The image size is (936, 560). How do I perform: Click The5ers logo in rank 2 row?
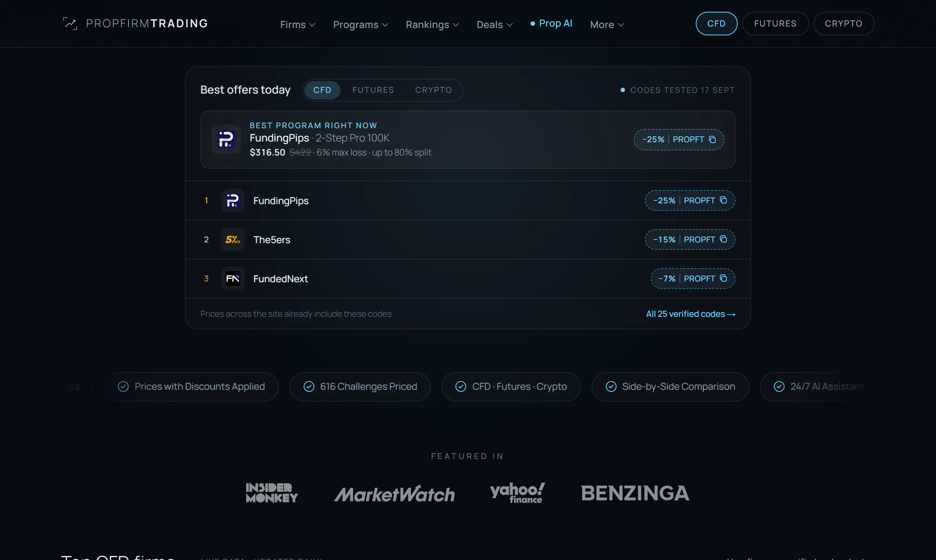pyautogui.click(x=233, y=239)
